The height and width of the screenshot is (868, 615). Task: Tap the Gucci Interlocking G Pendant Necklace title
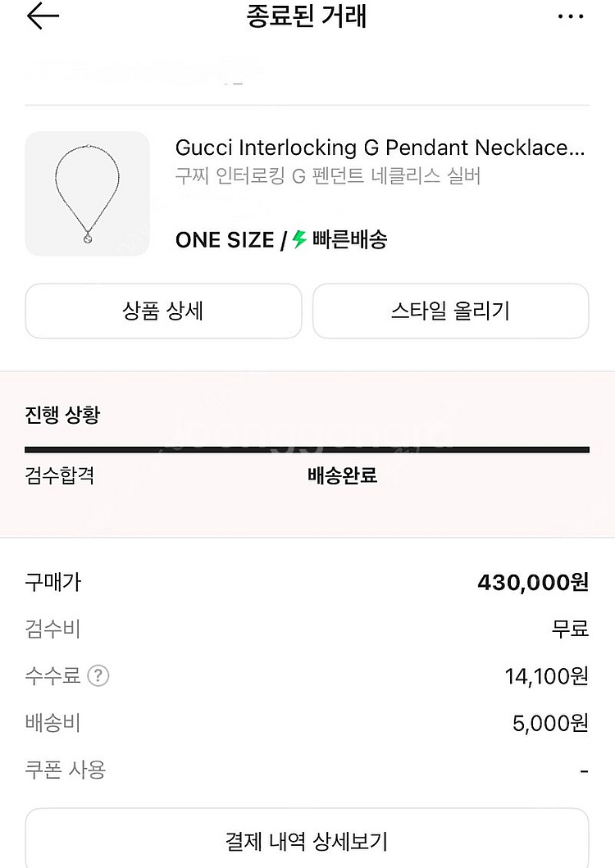coord(380,148)
